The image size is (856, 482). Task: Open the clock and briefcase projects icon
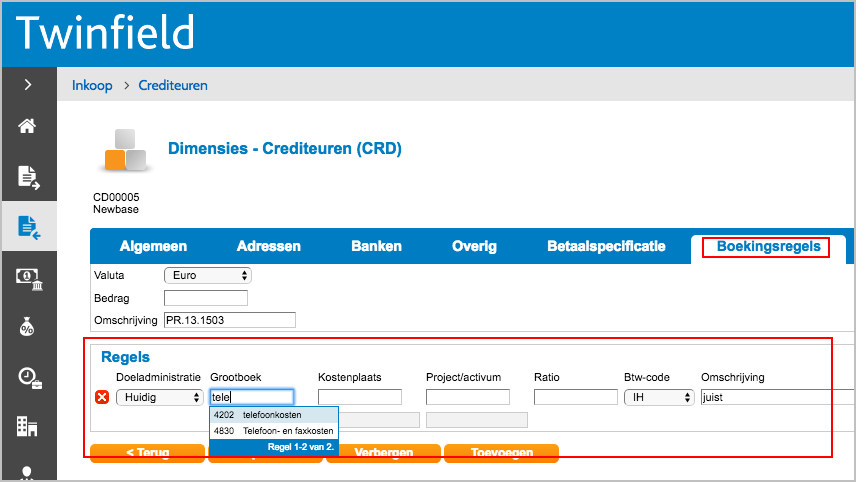[x=29, y=377]
